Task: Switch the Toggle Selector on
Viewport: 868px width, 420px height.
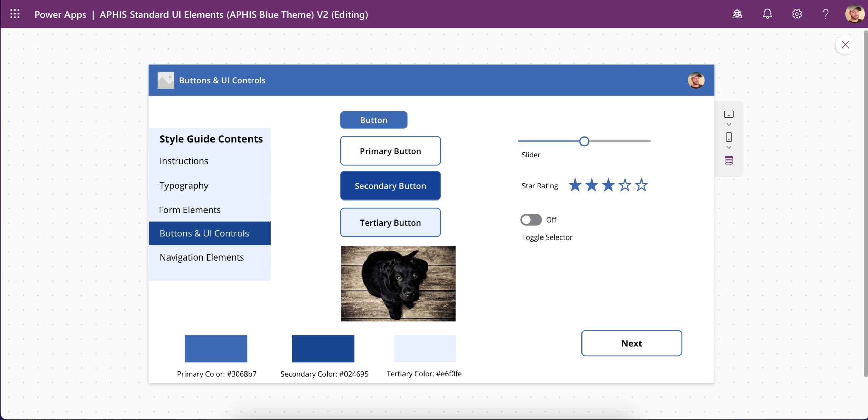Action: click(x=531, y=220)
